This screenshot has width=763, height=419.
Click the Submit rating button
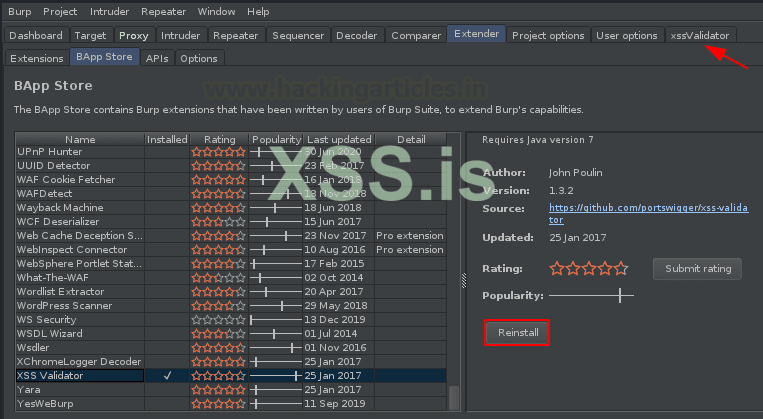pyautogui.click(x=697, y=269)
